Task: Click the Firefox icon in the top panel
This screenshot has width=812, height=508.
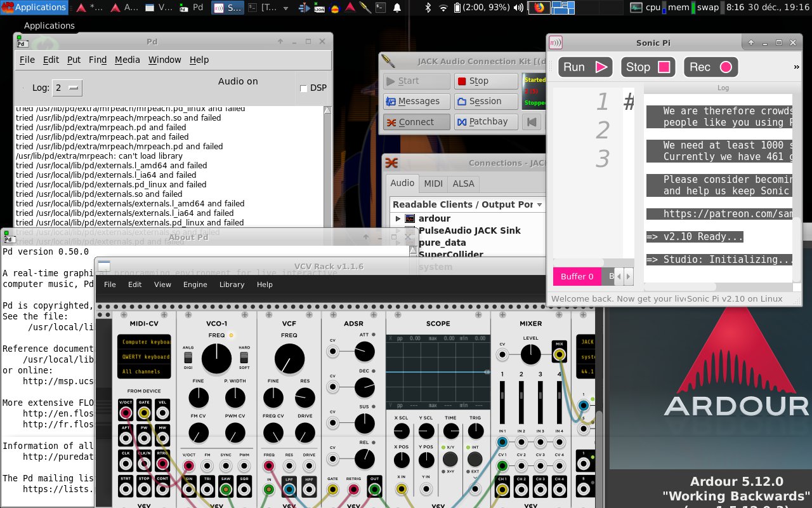Action: pos(539,8)
